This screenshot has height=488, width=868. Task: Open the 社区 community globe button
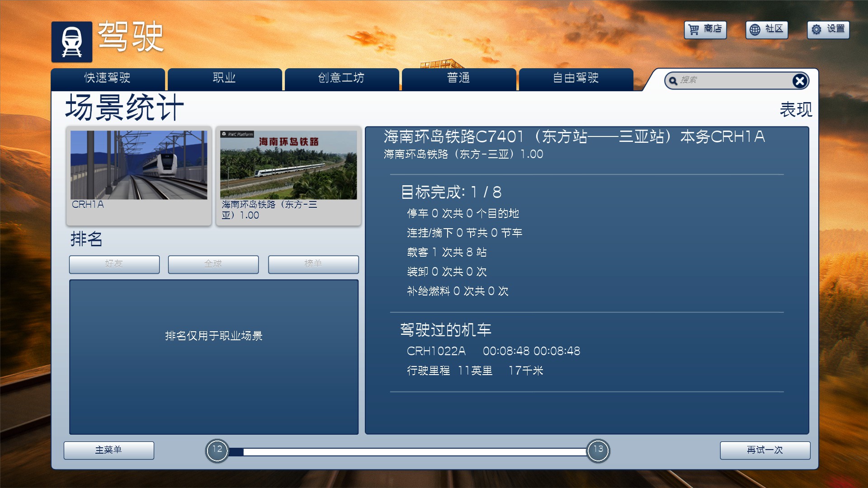tap(767, 30)
